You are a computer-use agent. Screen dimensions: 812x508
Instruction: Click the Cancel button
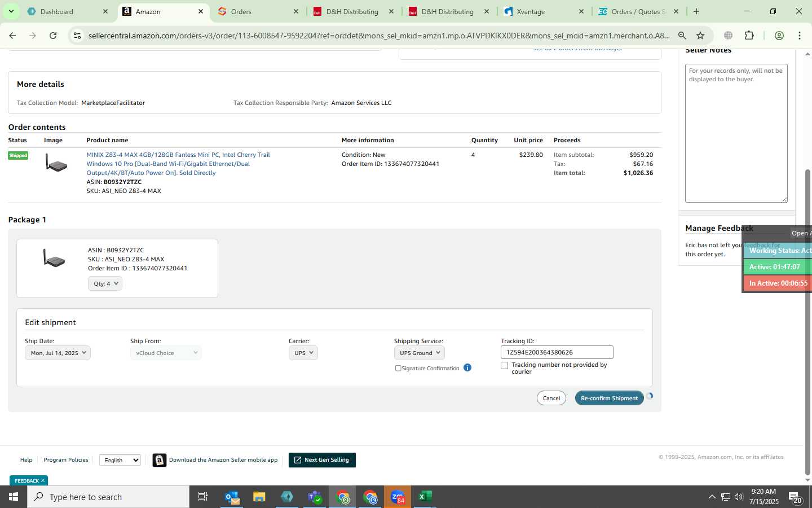[x=551, y=398]
